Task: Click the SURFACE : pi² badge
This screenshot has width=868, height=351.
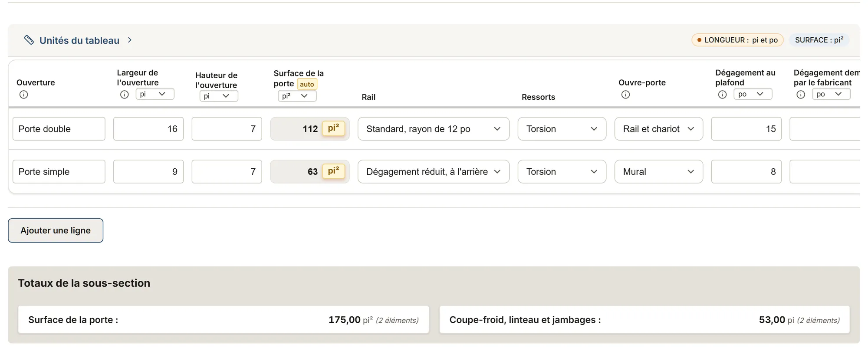Action: tap(819, 40)
